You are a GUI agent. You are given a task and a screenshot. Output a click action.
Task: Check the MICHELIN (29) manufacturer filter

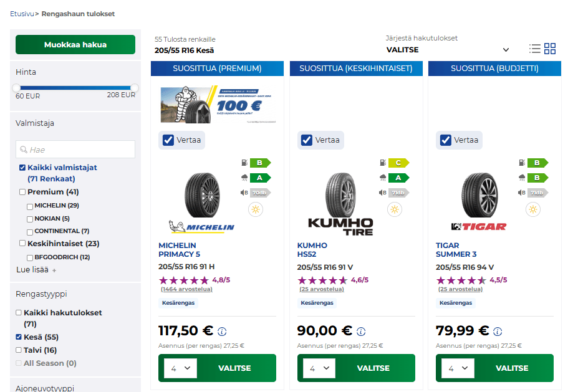pos(30,206)
